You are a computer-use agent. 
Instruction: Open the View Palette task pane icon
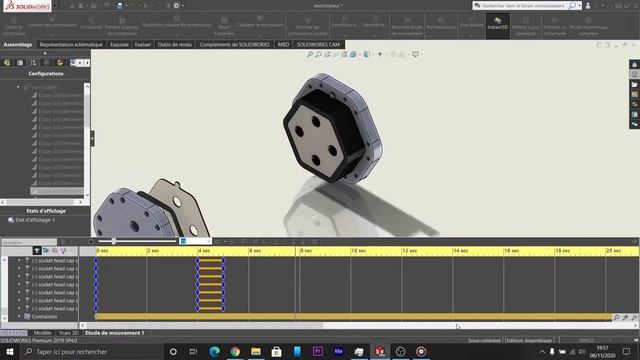pyautogui.click(x=634, y=94)
